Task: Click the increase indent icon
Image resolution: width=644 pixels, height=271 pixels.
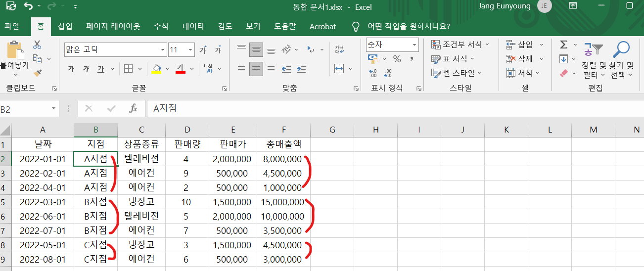Action: pyautogui.click(x=301, y=69)
